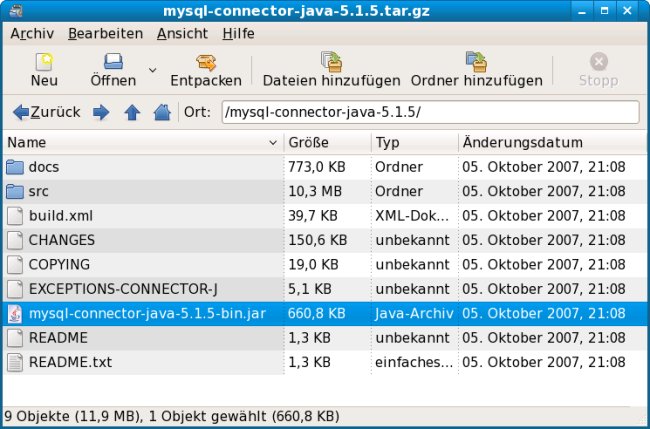Open the Hilfe menu
Image resolution: width=650 pixels, height=429 pixels.
click(x=238, y=33)
